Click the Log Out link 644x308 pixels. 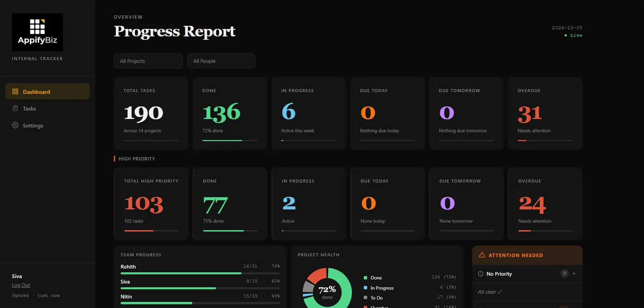click(21, 285)
